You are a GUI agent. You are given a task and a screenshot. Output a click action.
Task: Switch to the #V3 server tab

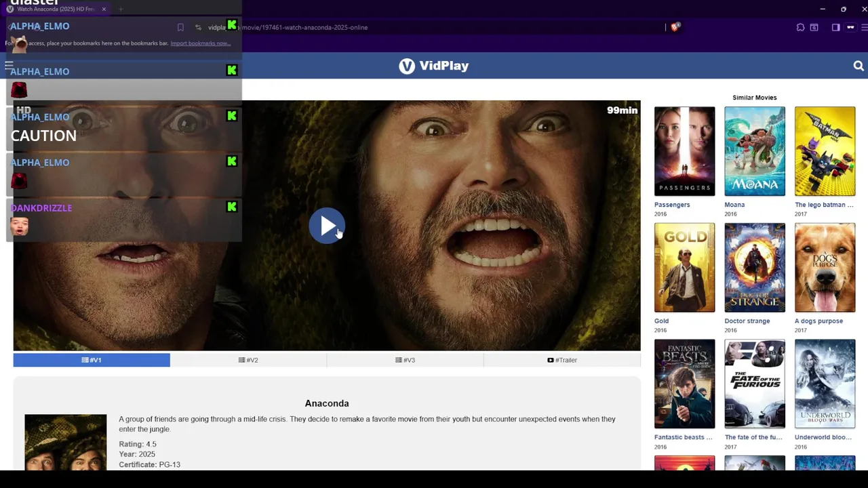coord(405,360)
